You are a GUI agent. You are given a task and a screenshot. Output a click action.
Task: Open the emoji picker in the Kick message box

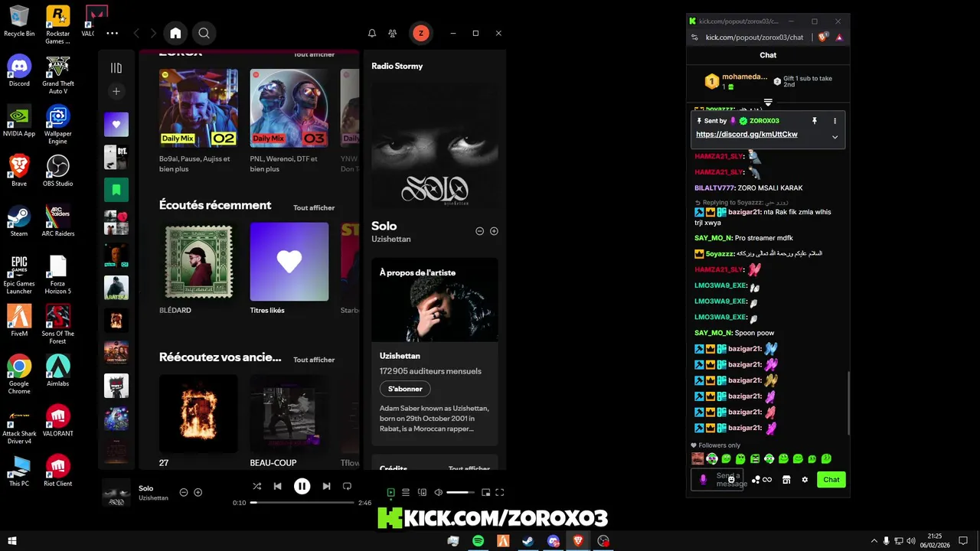tap(731, 479)
